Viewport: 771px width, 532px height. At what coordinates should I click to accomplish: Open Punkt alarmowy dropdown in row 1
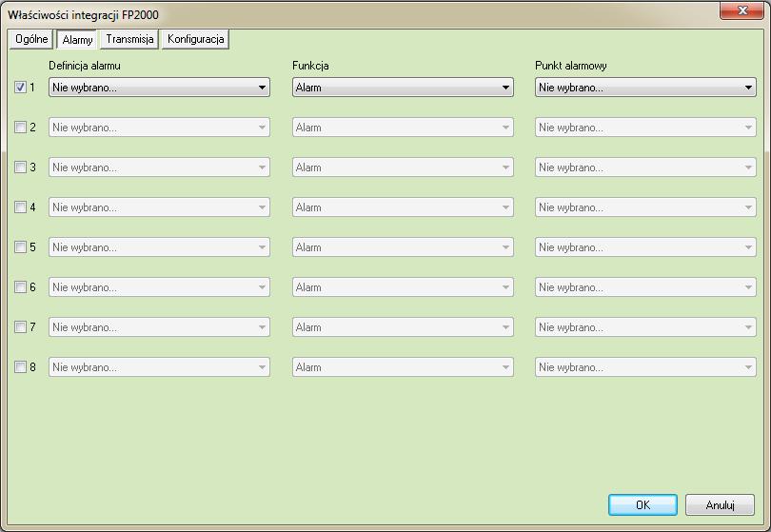(645, 88)
